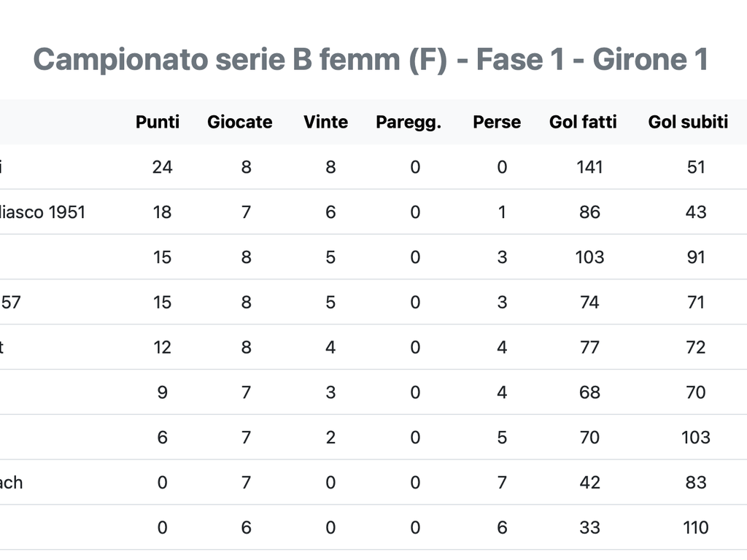Click the 18 points cell
Screen dimensions: 747x560
(162, 212)
